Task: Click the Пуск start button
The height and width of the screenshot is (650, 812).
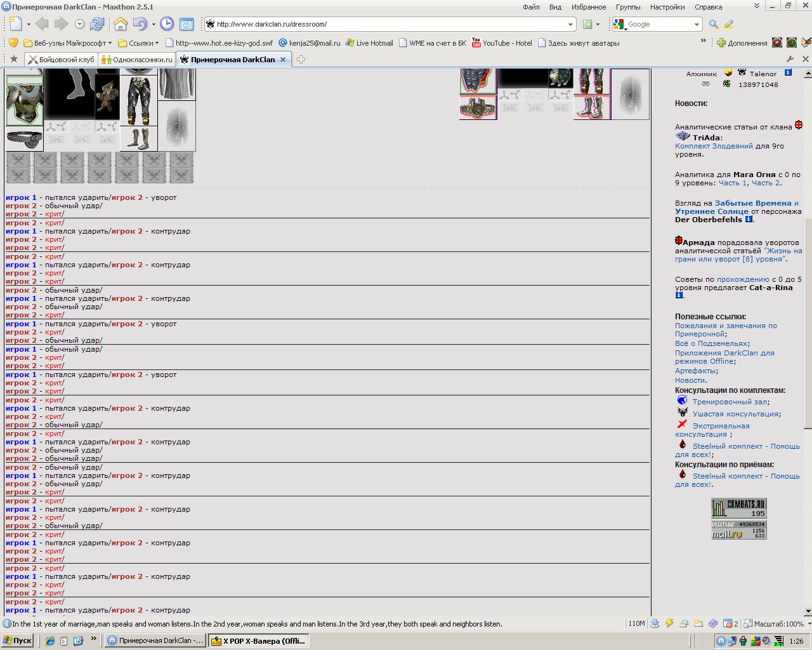Action: [x=17, y=640]
